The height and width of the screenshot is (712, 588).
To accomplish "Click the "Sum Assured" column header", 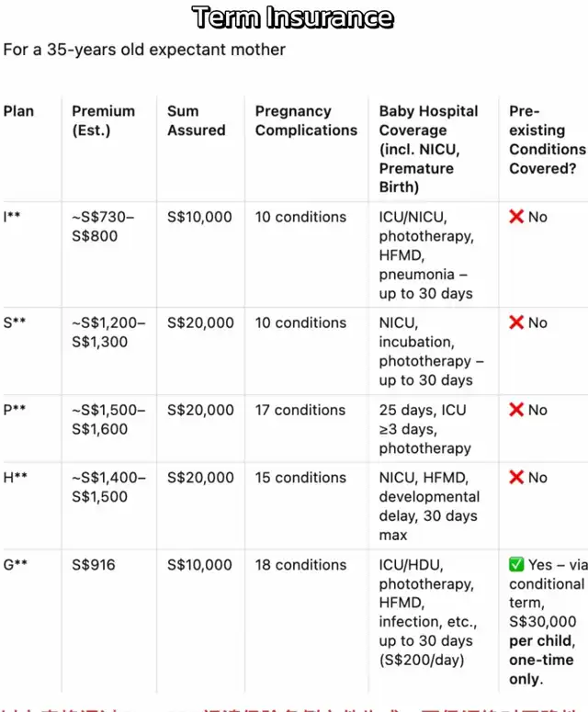I will click(196, 120).
